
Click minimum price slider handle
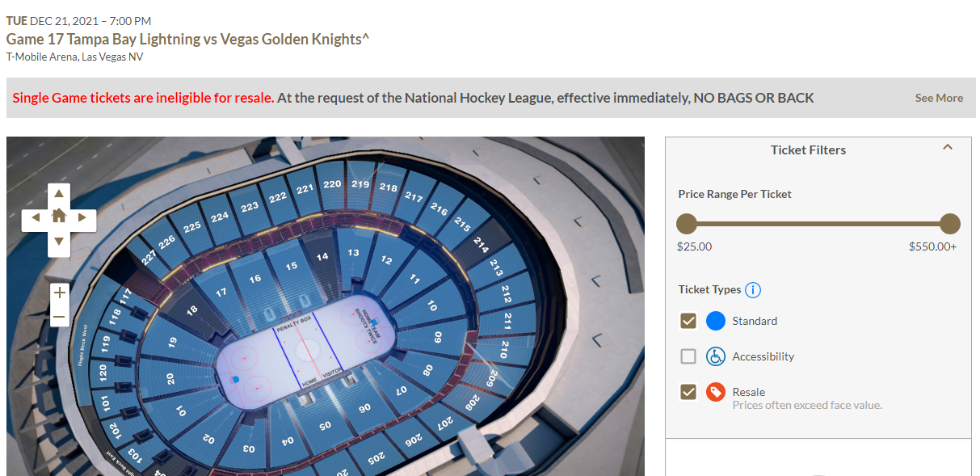687,224
